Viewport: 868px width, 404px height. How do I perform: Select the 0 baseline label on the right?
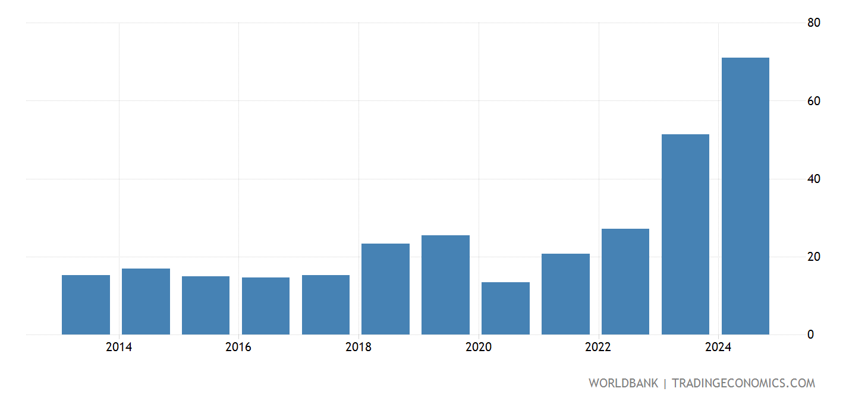click(812, 334)
